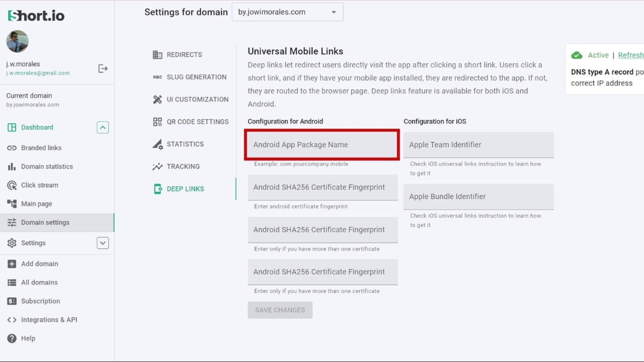The image size is (644, 362).
Task: Click the Configuration for iOS label
Action: tap(435, 121)
